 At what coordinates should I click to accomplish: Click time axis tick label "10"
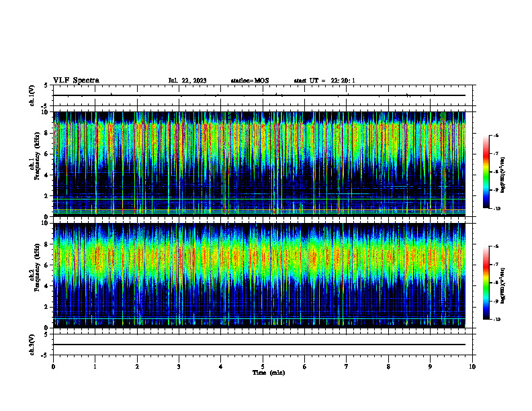[472, 367]
